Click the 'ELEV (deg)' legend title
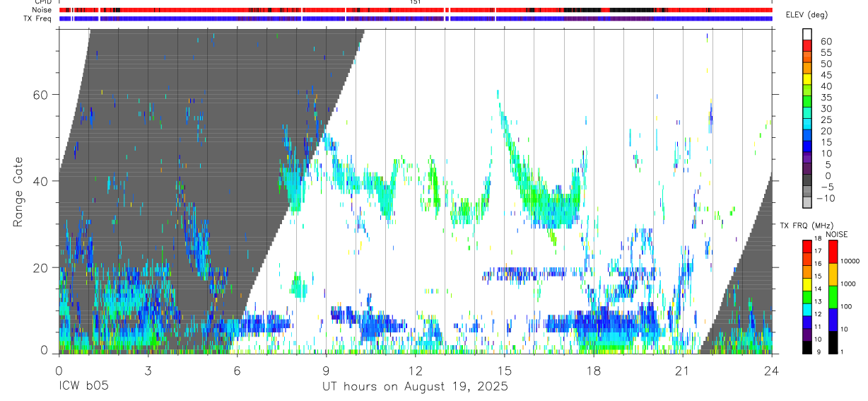This screenshot has width=868, height=401. pyautogui.click(x=807, y=15)
